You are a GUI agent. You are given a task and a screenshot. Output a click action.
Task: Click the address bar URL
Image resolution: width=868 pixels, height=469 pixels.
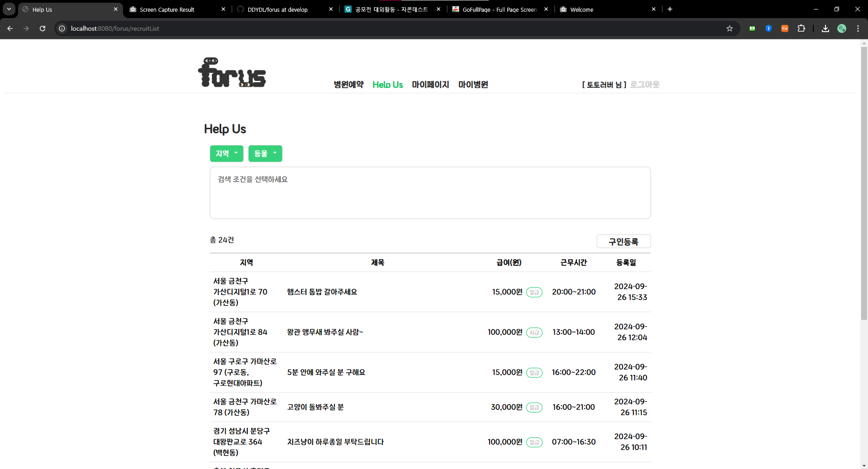click(x=115, y=28)
